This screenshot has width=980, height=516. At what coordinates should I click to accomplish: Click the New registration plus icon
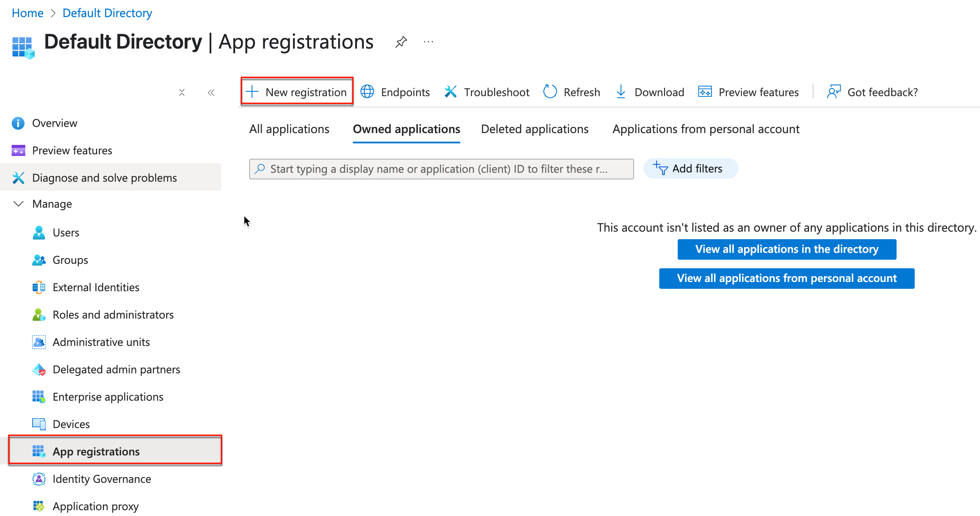(x=252, y=92)
